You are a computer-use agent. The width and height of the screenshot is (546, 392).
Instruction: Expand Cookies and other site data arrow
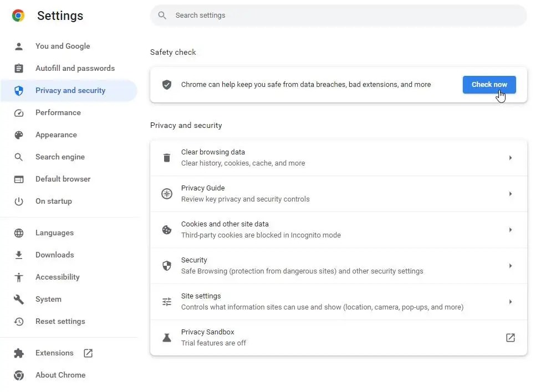(510, 230)
